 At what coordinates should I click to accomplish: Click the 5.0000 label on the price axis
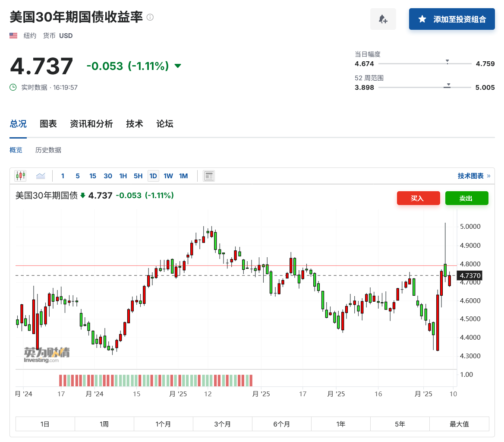click(x=470, y=226)
